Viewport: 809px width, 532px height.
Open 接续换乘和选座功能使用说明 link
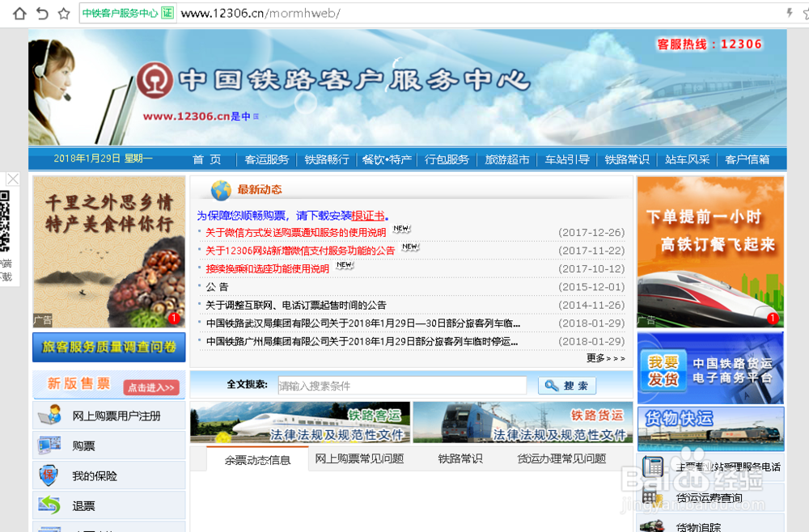(267, 268)
